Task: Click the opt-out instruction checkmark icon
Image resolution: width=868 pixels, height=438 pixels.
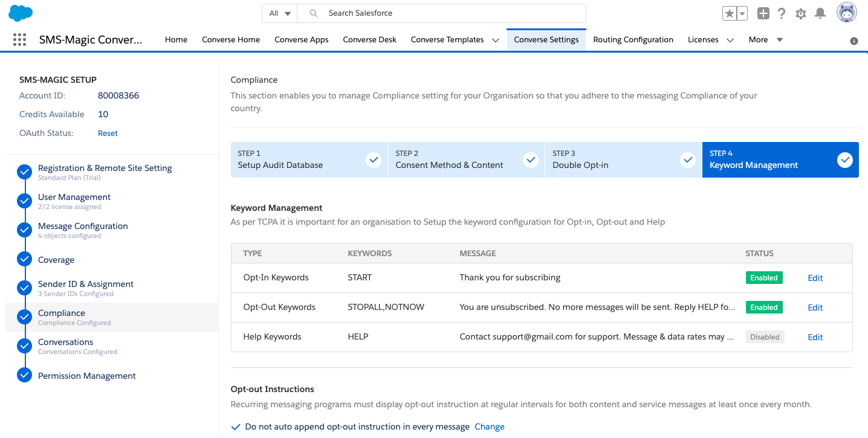Action: click(236, 427)
